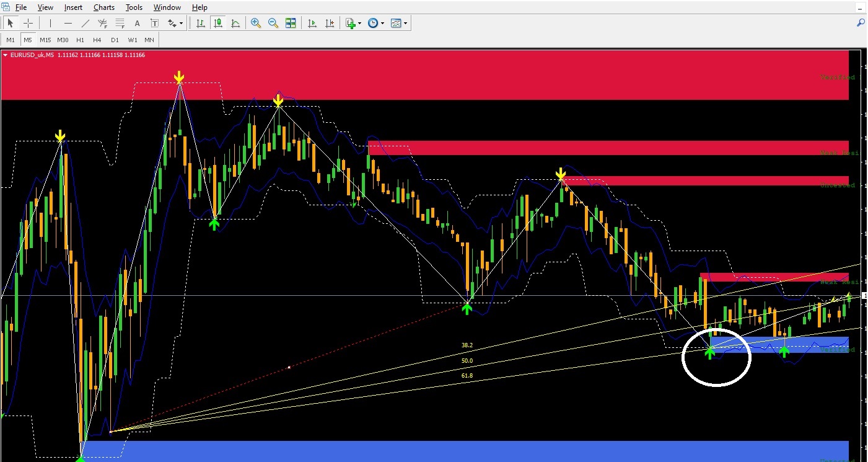
Task: Switch chart to Candlesticks mode
Action: pyautogui.click(x=218, y=23)
